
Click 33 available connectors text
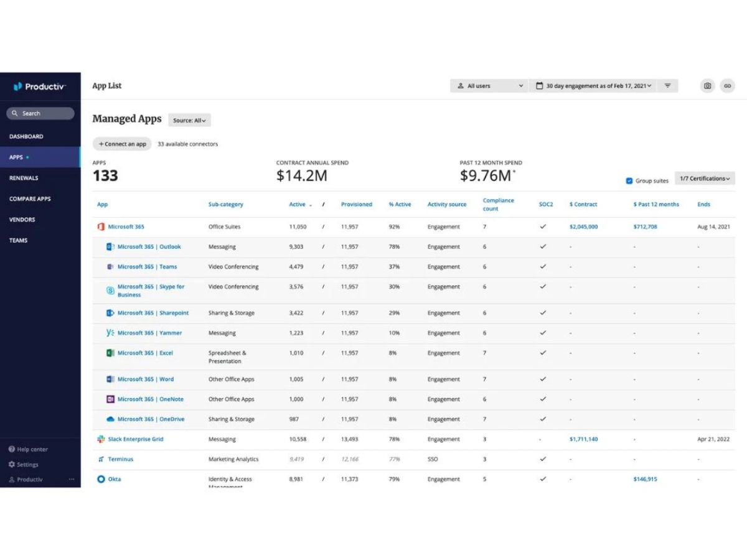click(188, 144)
